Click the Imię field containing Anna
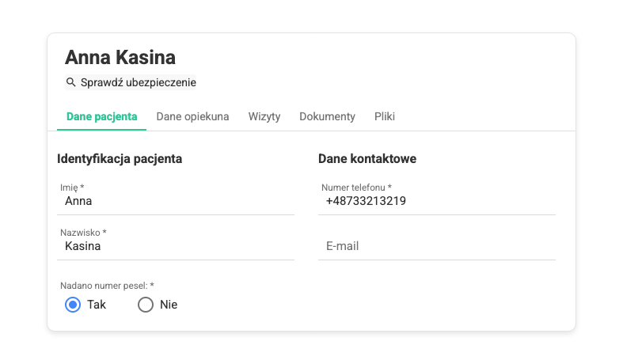The height and width of the screenshot is (364, 623). (x=176, y=201)
